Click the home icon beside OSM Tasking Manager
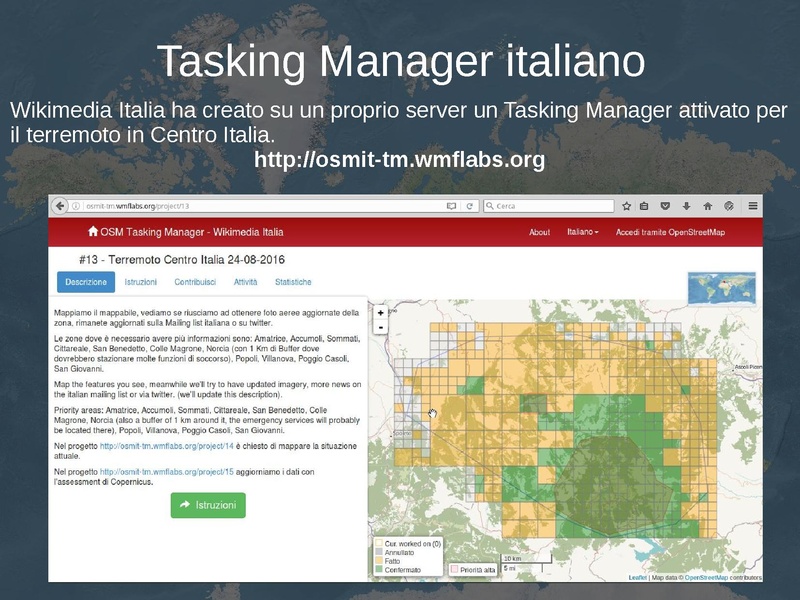Image resolution: width=800 pixels, height=600 pixels. coord(93,232)
